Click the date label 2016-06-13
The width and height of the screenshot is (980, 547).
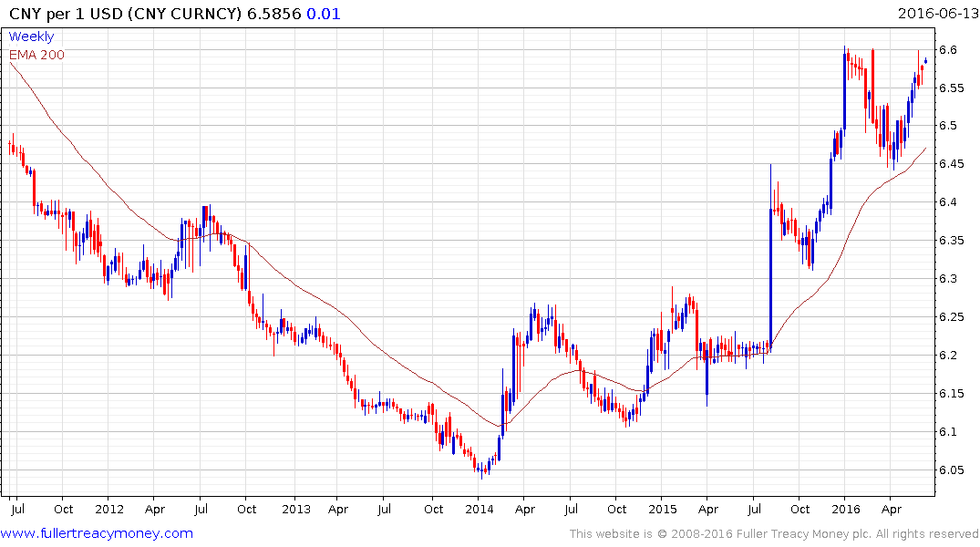click(938, 13)
